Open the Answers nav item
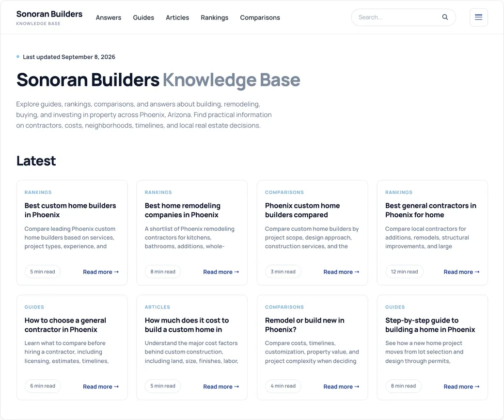504x420 pixels. coord(109,17)
